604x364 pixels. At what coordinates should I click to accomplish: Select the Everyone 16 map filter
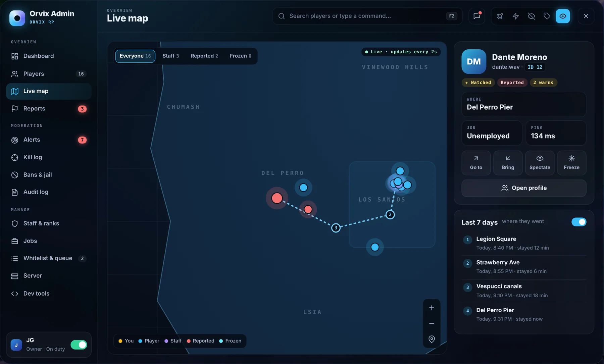tap(135, 56)
